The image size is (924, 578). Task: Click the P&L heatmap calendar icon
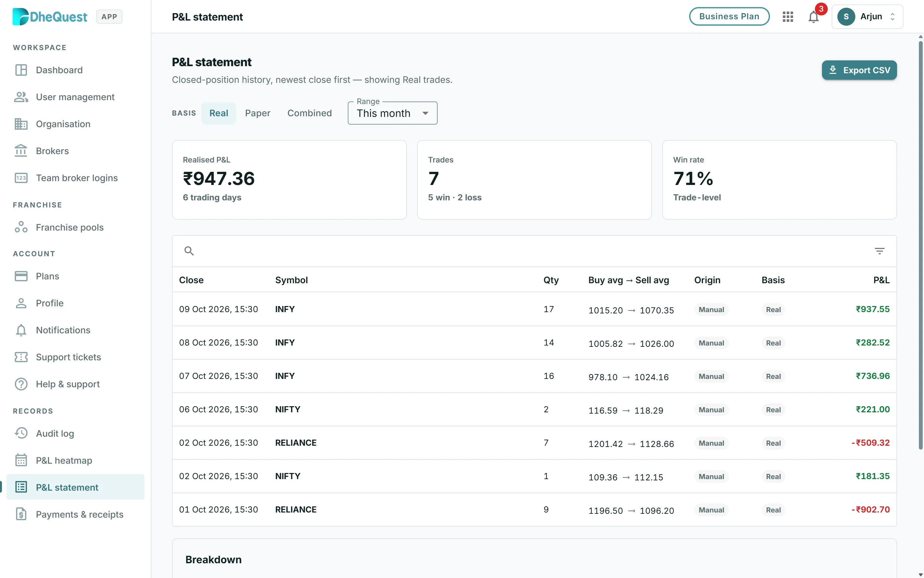(21, 460)
